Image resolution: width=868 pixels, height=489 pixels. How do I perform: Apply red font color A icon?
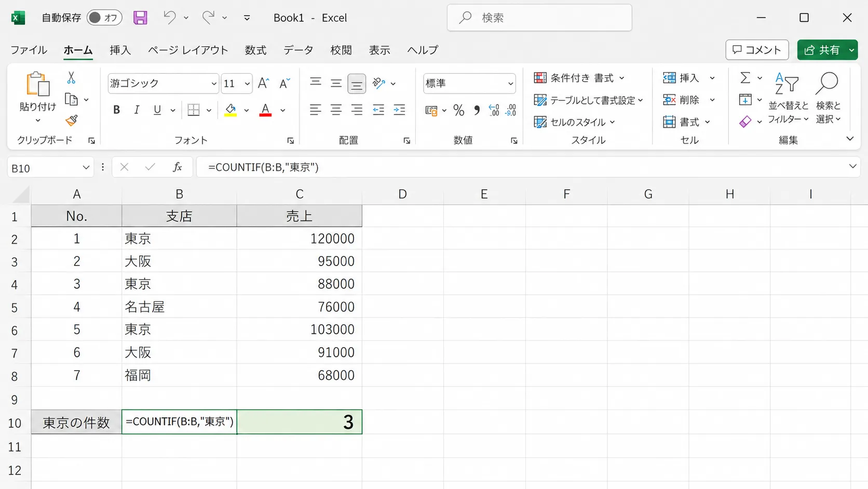[x=265, y=110]
